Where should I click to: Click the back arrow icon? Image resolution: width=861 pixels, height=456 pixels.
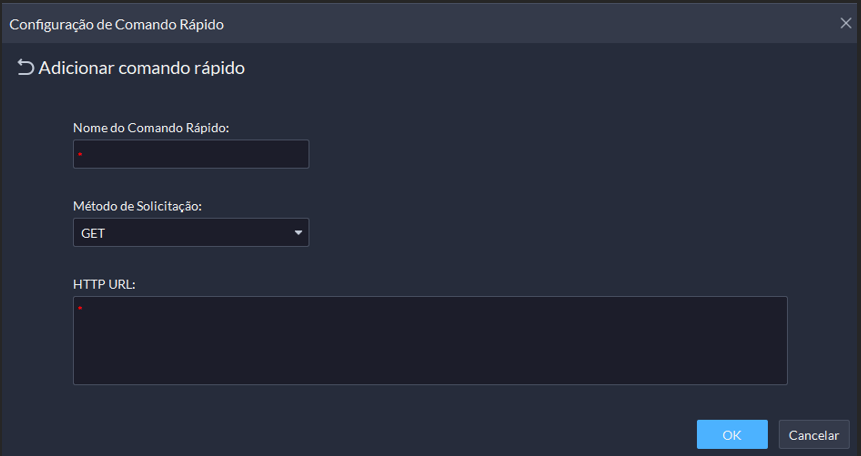pos(25,68)
